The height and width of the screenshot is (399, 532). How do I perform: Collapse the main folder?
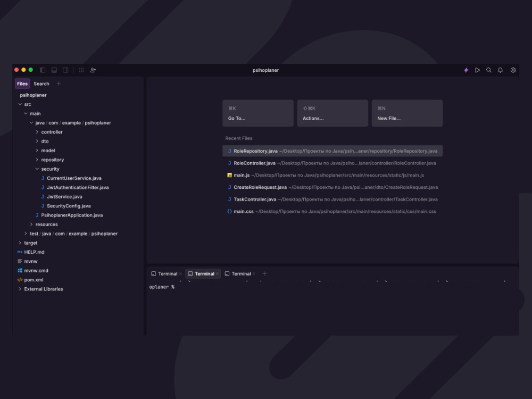pyautogui.click(x=26, y=113)
